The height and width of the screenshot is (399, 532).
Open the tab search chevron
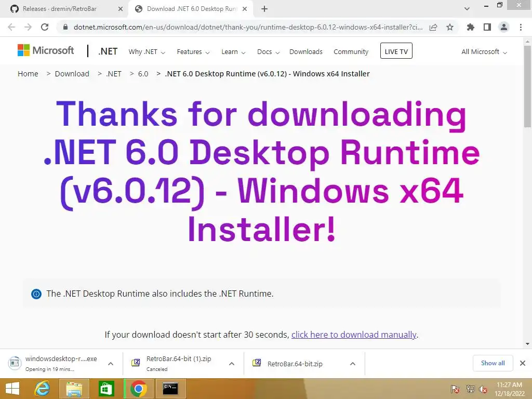click(467, 9)
